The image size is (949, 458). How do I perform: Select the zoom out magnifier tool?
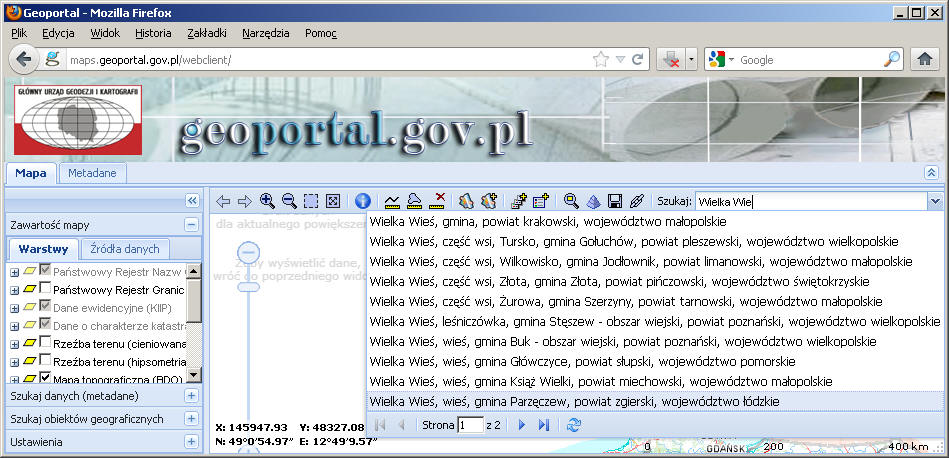pos(289,200)
